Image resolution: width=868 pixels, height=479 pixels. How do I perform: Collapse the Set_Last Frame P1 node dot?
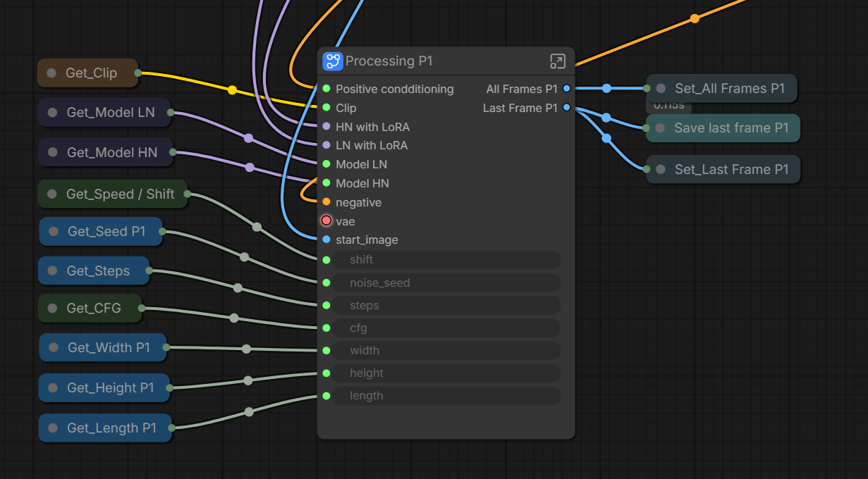[661, 169]
